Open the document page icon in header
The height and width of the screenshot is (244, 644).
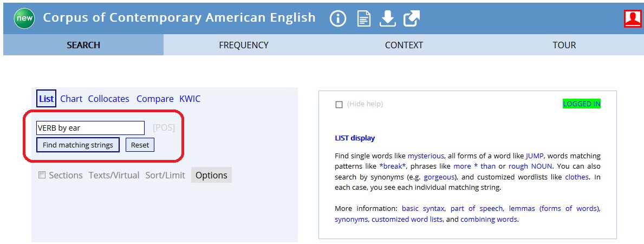[x=364, y=19]
